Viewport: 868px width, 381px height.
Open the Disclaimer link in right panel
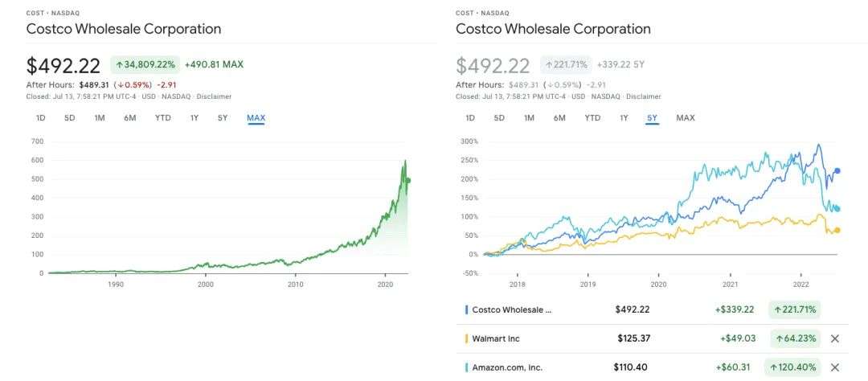[x=644, y=96]
